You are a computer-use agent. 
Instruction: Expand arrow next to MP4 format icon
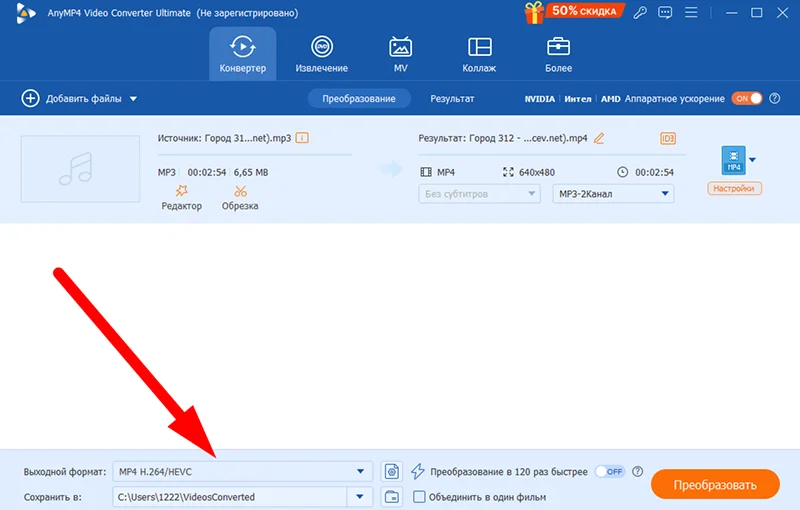coord(752,160)
